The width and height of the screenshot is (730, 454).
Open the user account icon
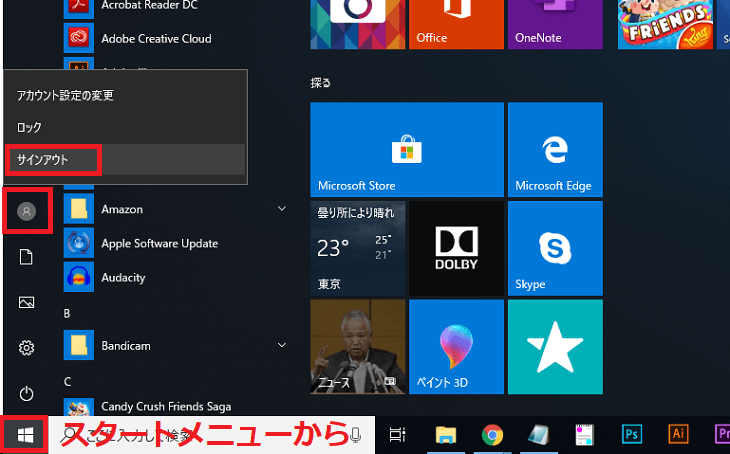[x=27, y=211]
